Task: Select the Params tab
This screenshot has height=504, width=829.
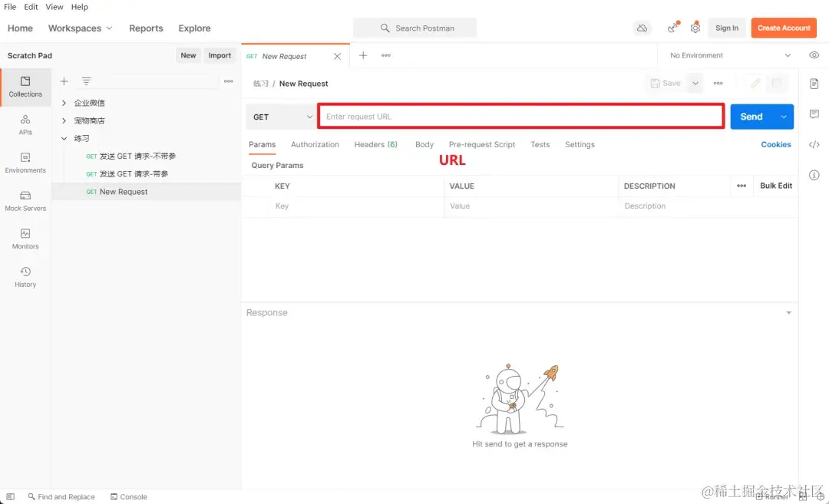Action: click(263, 144)
